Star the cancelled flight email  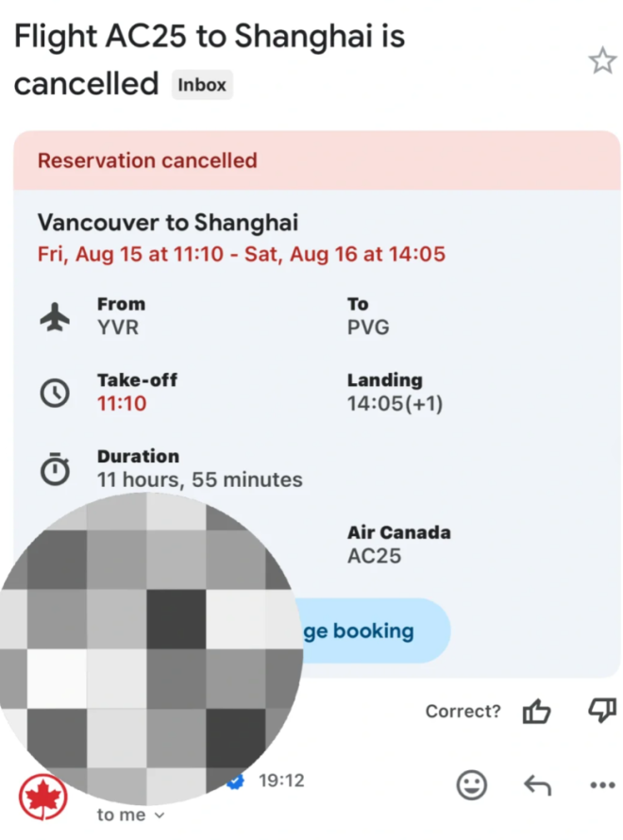coord(601,62)
